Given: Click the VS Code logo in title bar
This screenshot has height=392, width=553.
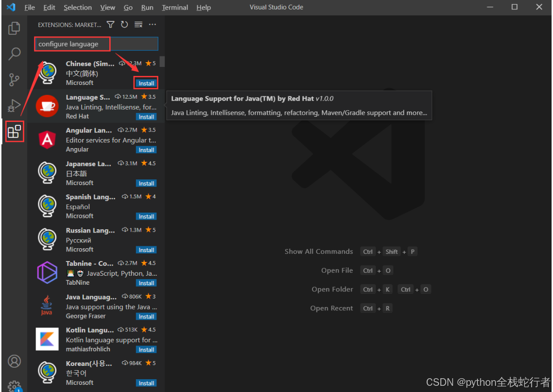Looking at the screenshot, I should [11, 7].
